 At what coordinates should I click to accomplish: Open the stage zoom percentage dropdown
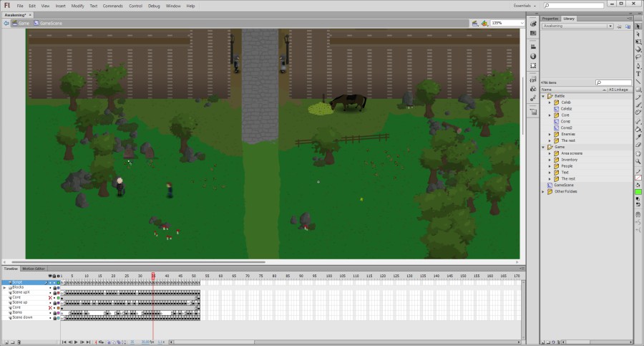[522, 23]
